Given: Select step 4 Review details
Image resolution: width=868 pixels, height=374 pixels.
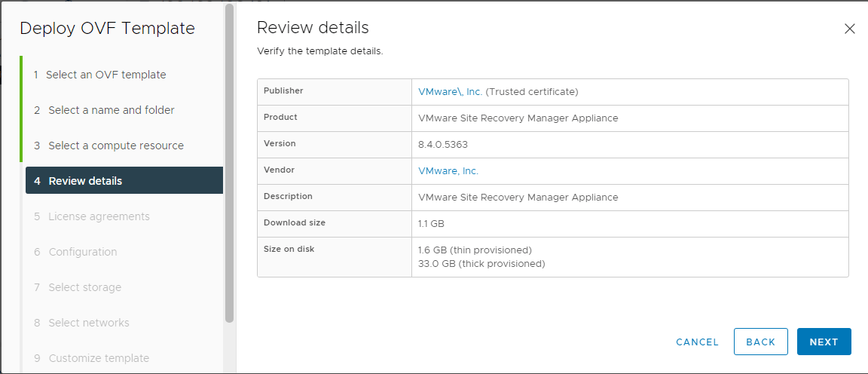Looking at the screenshot, I should 124,181.
